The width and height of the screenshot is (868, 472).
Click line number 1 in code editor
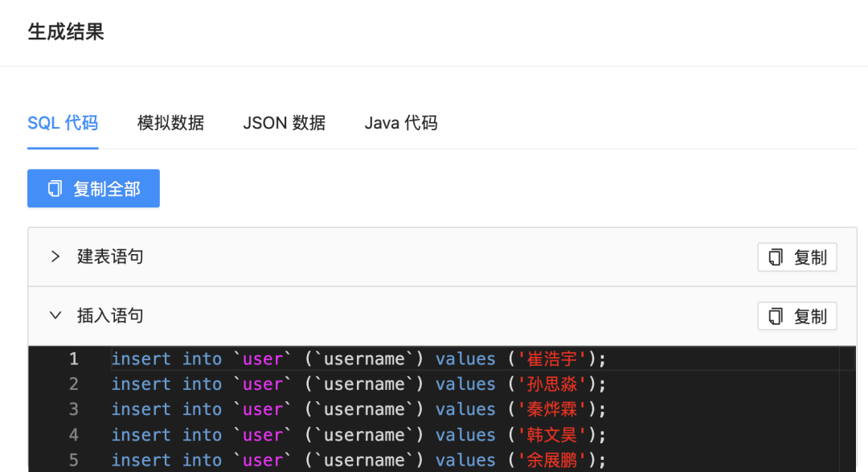point(74,359)
